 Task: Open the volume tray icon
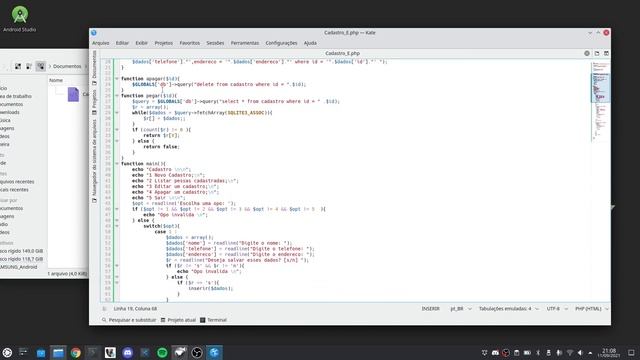(x=580, y=353)
